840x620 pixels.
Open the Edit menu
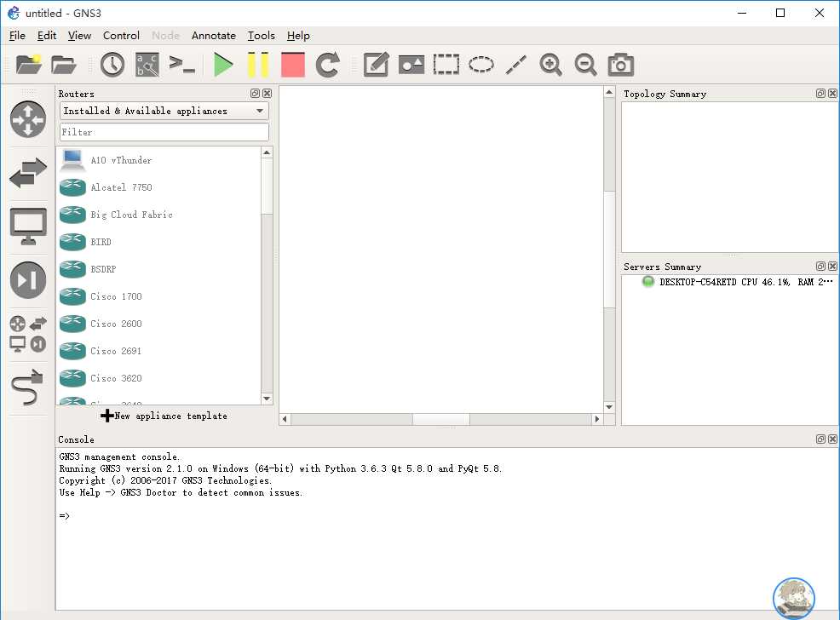(x=47, y=35)
